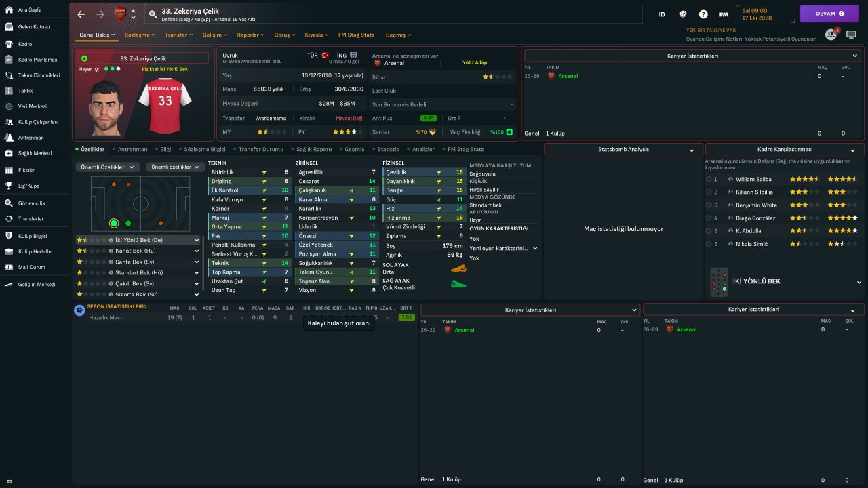Select the Özellikler radio tab
Viewport: 868px width, 488px height.
(90, 149)
